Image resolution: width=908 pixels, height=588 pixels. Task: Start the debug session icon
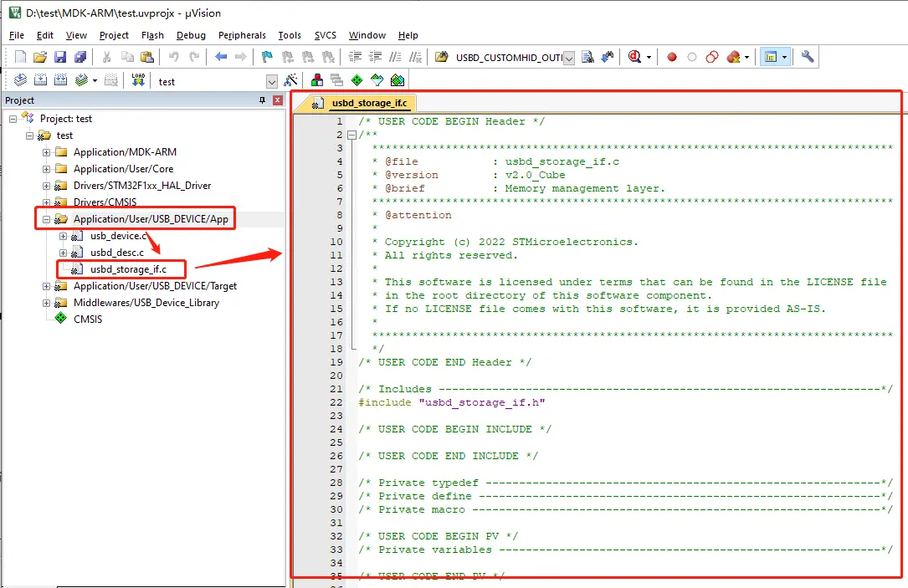pos(635,57)
